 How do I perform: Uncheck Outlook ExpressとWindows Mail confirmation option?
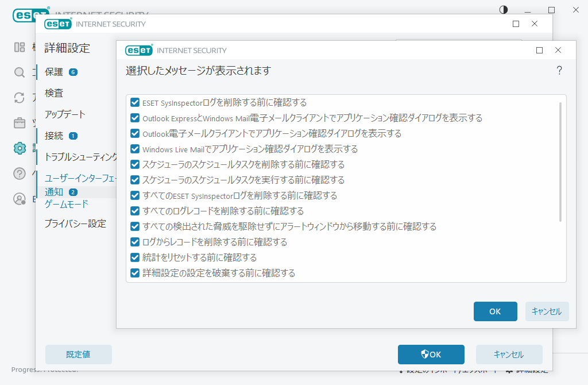coord(135,118)
